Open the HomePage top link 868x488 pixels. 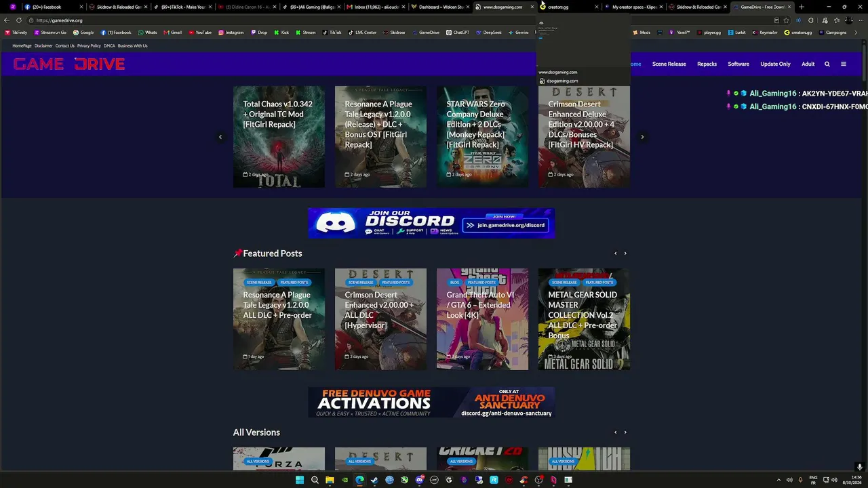coord(22,46)
